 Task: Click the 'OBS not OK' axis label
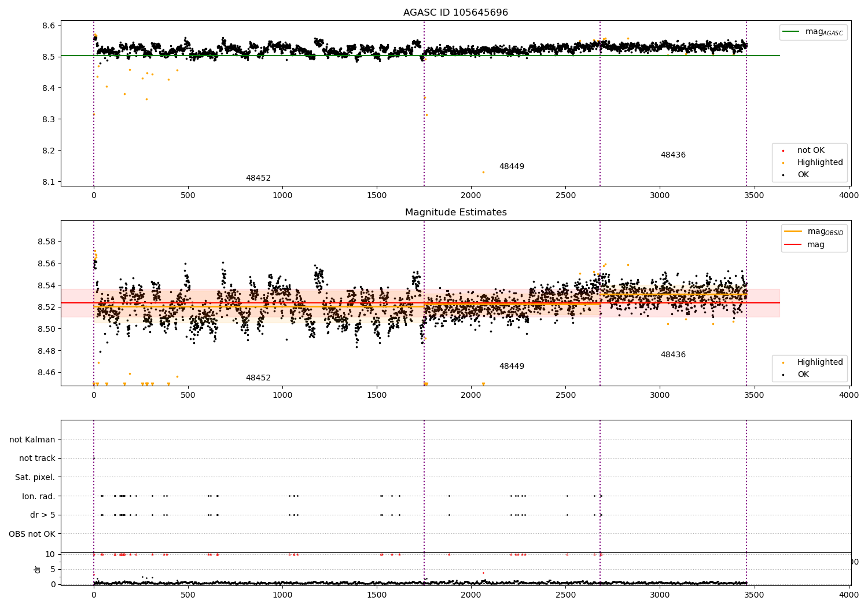tap(32, 534)
